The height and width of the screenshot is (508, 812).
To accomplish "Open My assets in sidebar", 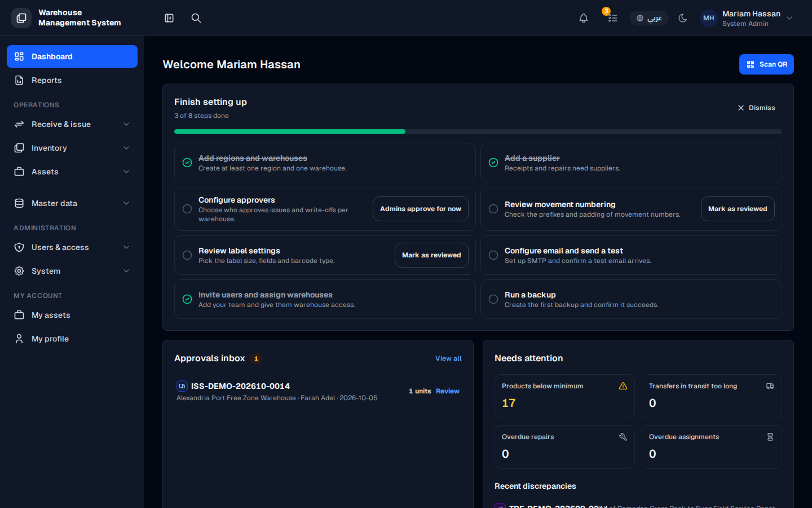I will tap(72, 315).
